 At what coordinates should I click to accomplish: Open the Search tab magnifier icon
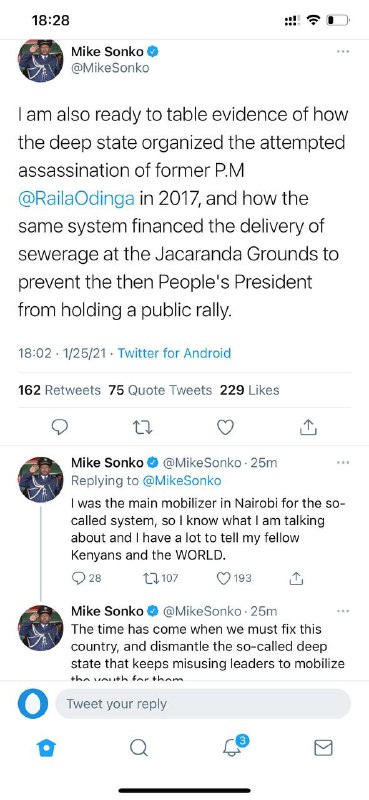[138, 748]
